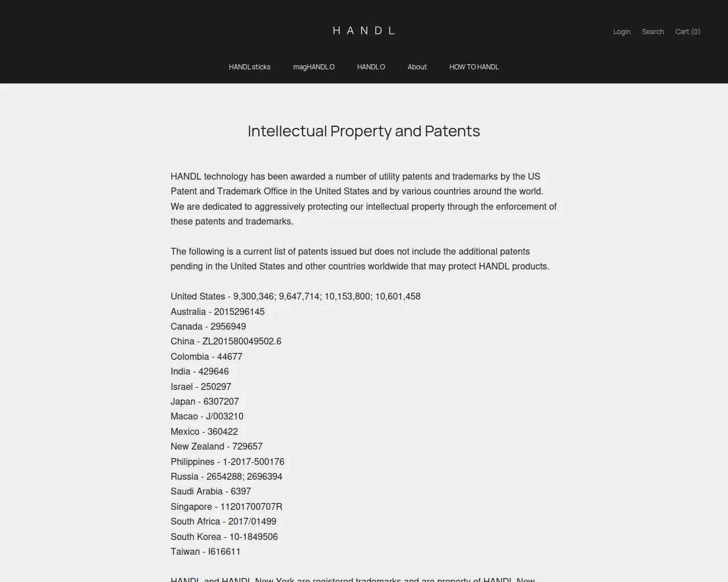Screen dimensions: 728x582
Task: Select the Japan patent 6307207 line
Action: (205, 401)
